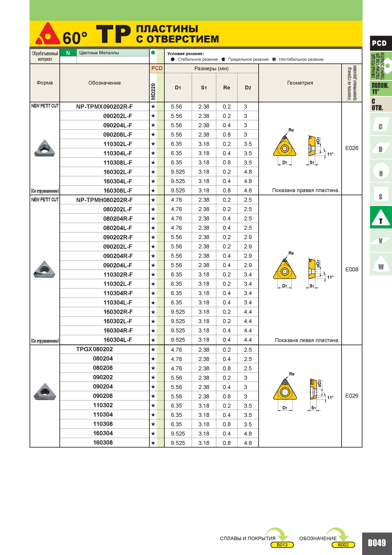Click the yellow triangle diagram in TPGX geometry

(x=285, y=389)
